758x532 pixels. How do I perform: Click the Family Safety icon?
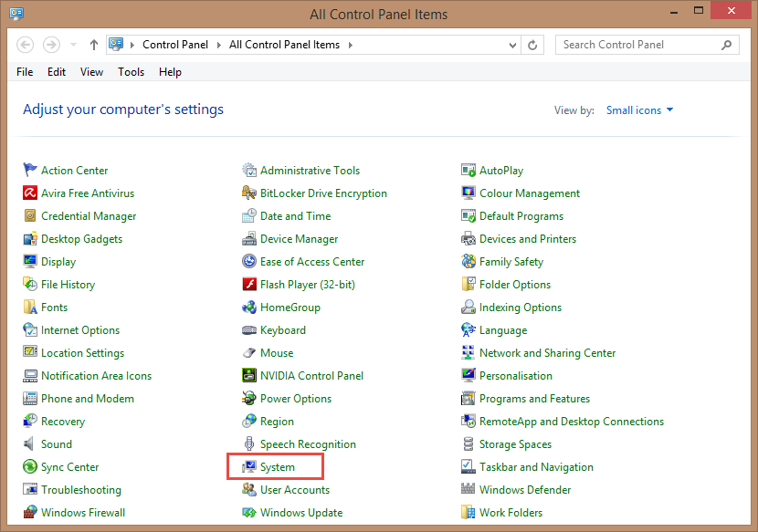click(x=468, y=261)
